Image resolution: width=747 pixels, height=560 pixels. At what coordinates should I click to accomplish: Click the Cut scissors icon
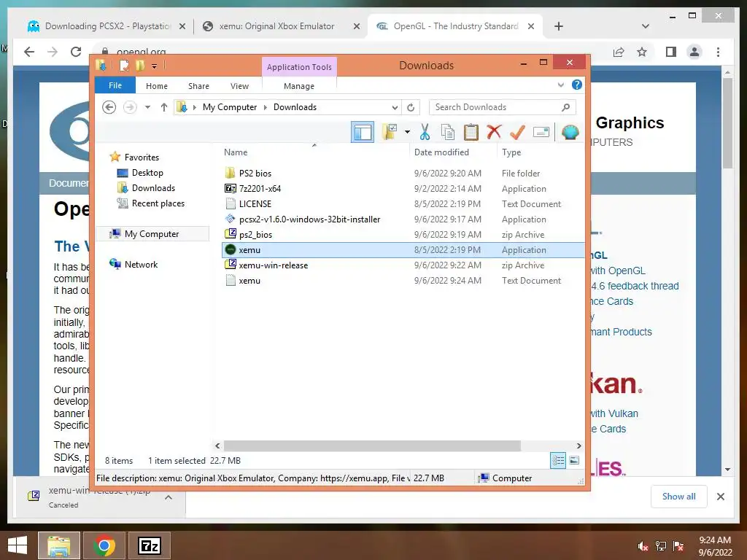pos(425,132)
